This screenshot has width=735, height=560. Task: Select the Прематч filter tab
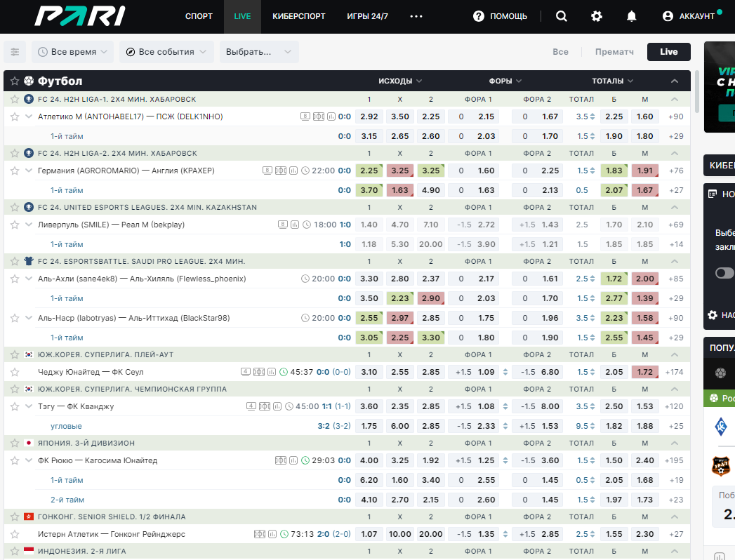tap(614, 51)
